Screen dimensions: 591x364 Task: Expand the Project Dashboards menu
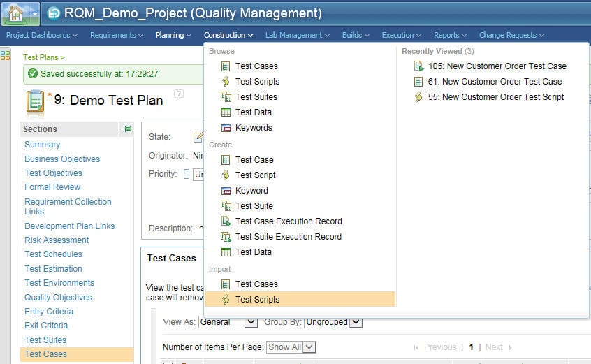[42, 35]
